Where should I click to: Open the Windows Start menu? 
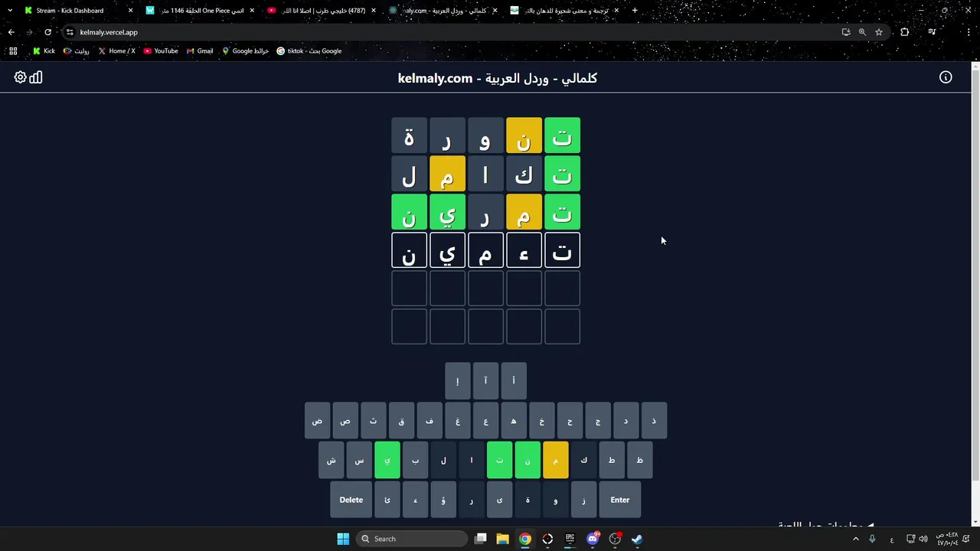click(x=343, y=539)
